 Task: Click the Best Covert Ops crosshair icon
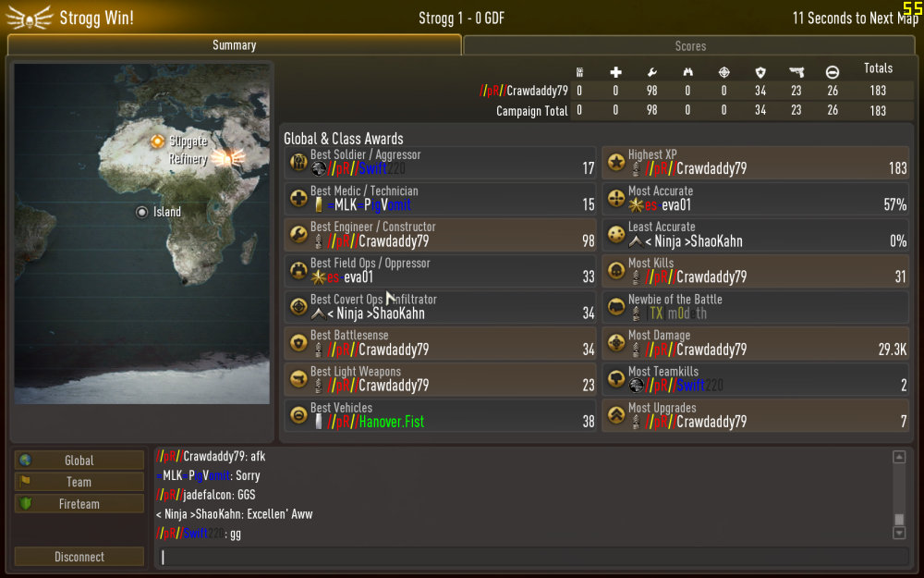[x=298, y=307]
